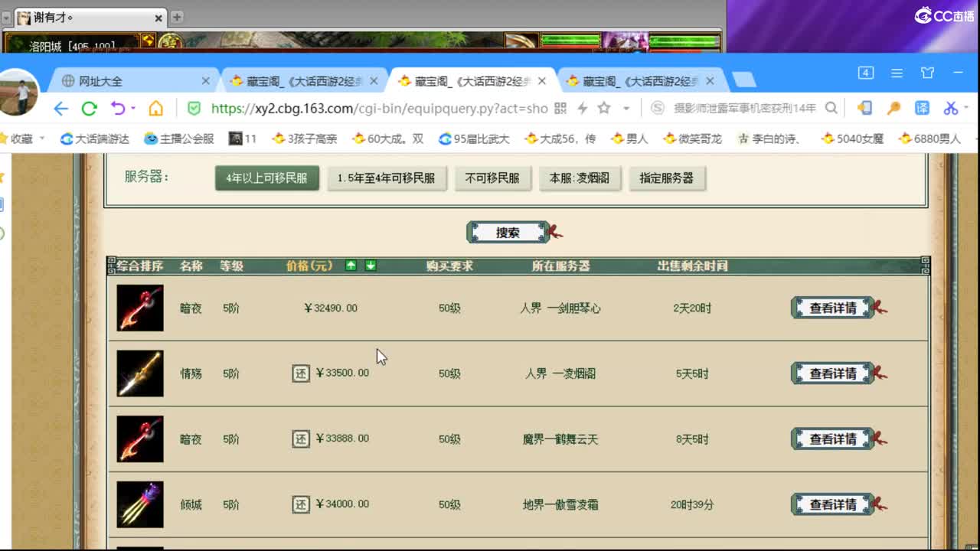View details of 倾城 item
980x551 pixels.
coord(833,505)
